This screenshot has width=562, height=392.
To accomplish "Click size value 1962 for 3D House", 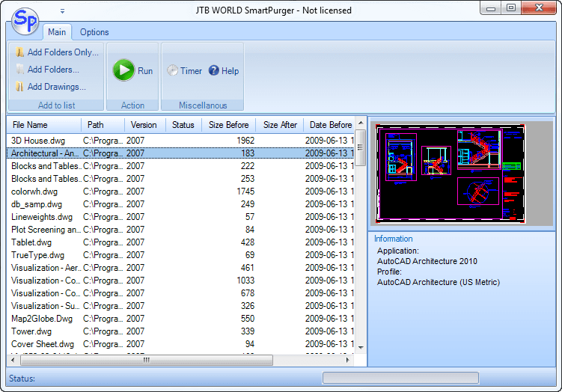I will pos(245,141).
